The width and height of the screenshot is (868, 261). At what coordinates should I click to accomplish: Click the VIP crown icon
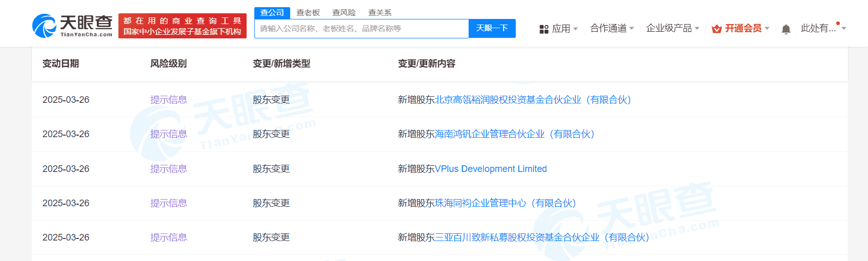click(717, 29)
